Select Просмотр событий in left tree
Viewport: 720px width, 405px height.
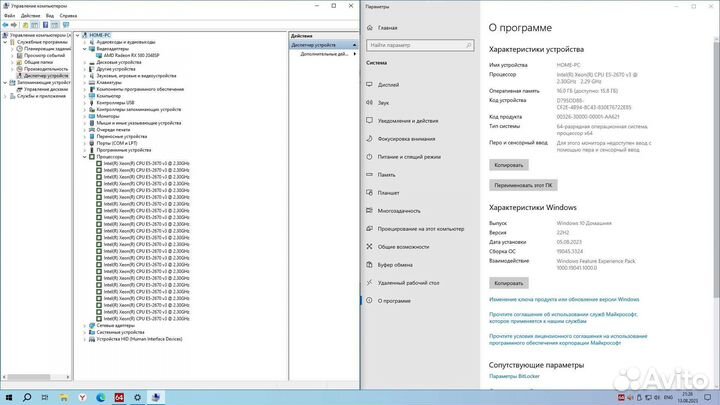click(x=44, y=56)
